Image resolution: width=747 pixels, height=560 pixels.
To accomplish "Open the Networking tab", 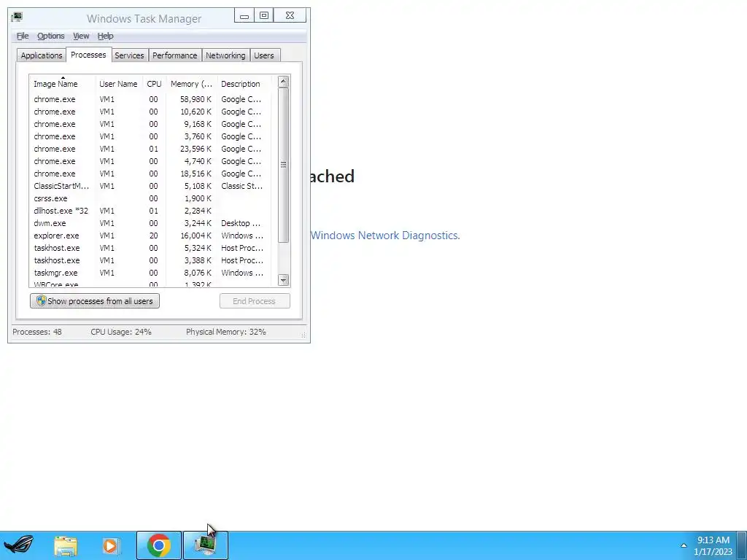I will coord(226,55).
